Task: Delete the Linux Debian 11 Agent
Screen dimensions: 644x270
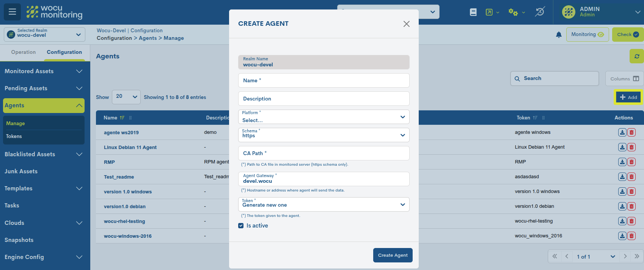Action: click(x=631, y=147)
